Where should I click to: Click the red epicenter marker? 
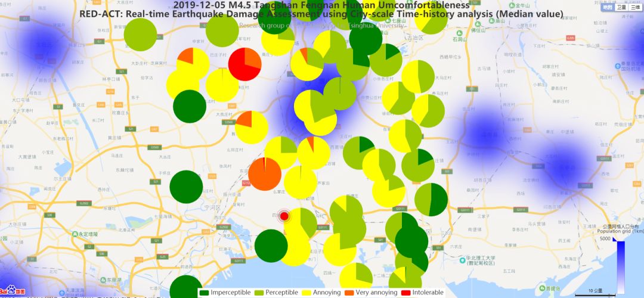(284, 216)
